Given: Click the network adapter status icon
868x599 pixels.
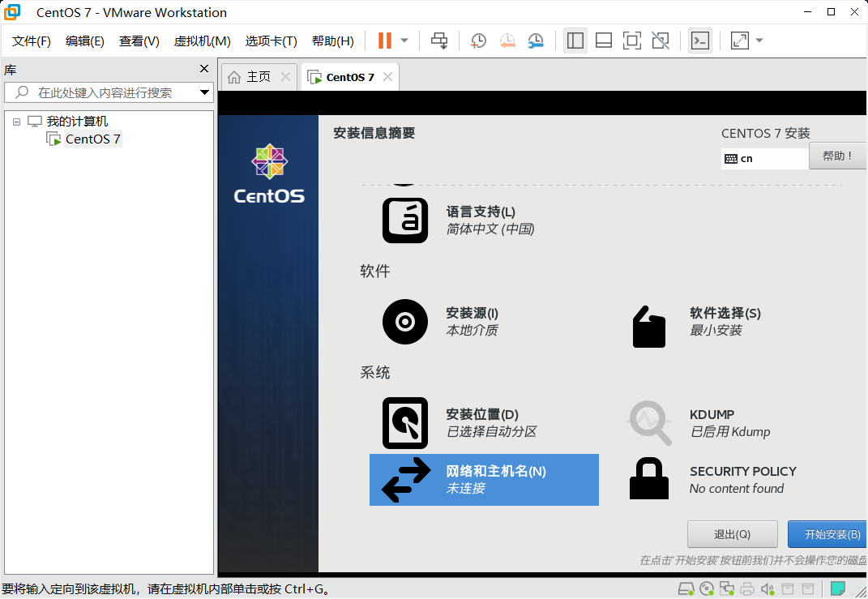Looking at the screenshot, I should pyautogui.click(x=727, y=588).
